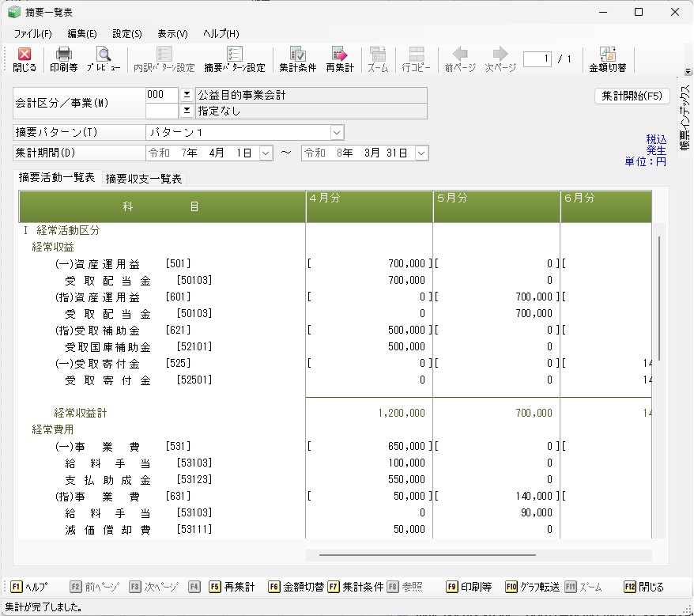Click F12 閉じる at bottom bar
Viewport: 694px width, 616px height.
click(643, 587)
